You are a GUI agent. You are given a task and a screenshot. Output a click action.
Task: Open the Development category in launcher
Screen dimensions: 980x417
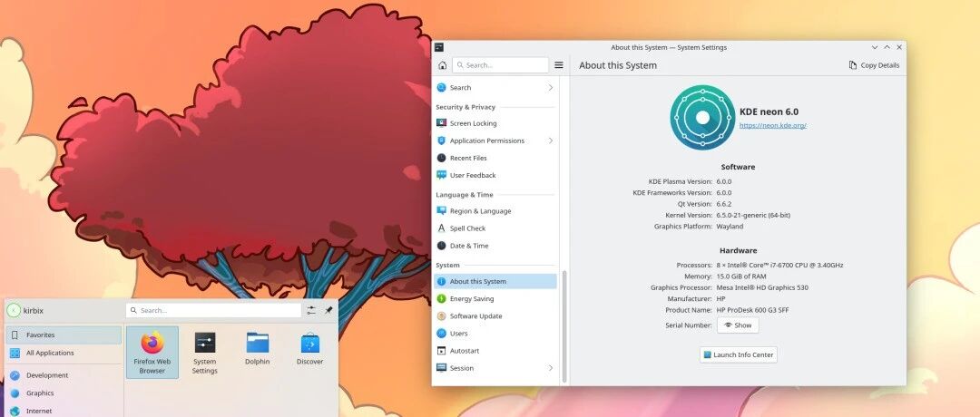(x=64, y=376)
